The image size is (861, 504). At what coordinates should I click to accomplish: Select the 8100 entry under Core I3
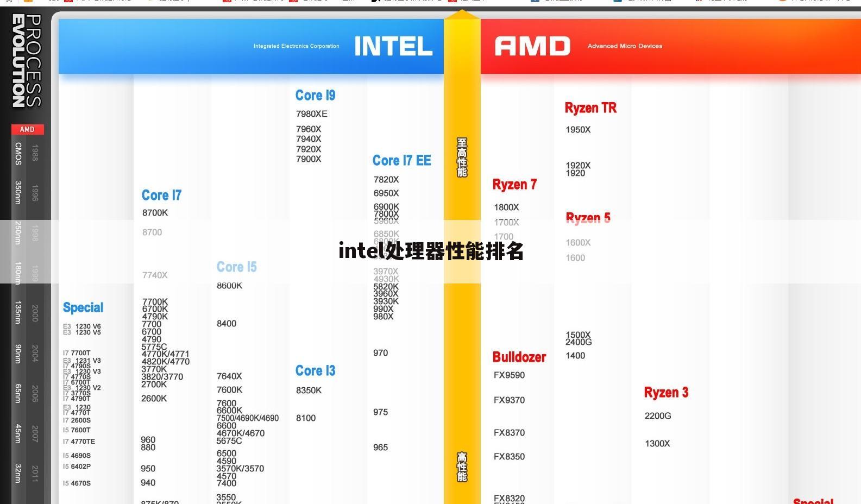(x=306, y=418)
